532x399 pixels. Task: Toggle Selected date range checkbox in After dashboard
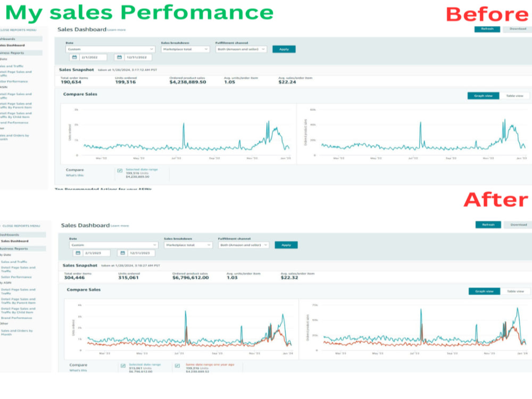[x=123, y=366]
